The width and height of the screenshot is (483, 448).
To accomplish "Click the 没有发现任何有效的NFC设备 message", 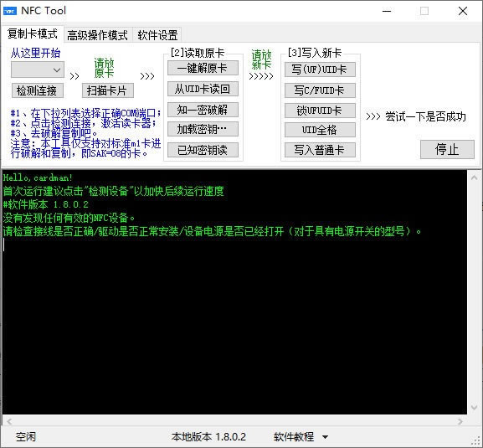I will 69,219.
